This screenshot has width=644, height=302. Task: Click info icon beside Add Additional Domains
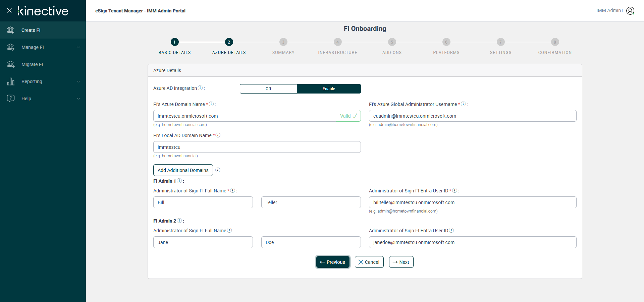tap(218, 170)
